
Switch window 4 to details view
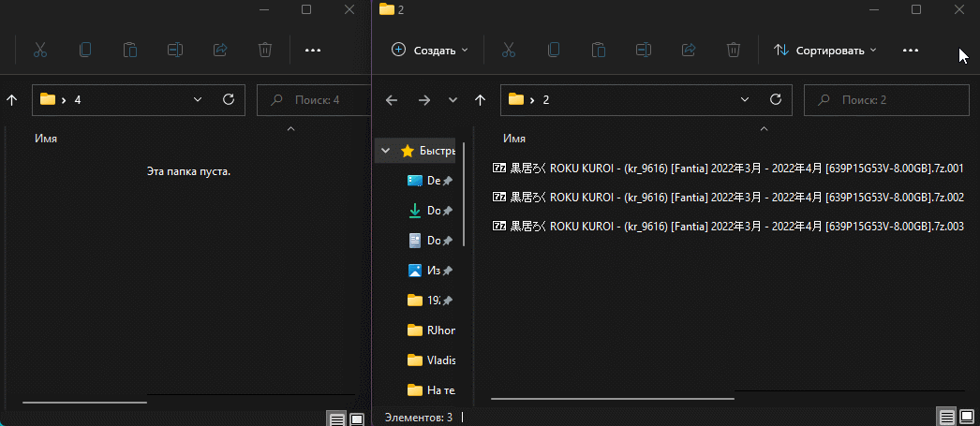pos(337,419)
